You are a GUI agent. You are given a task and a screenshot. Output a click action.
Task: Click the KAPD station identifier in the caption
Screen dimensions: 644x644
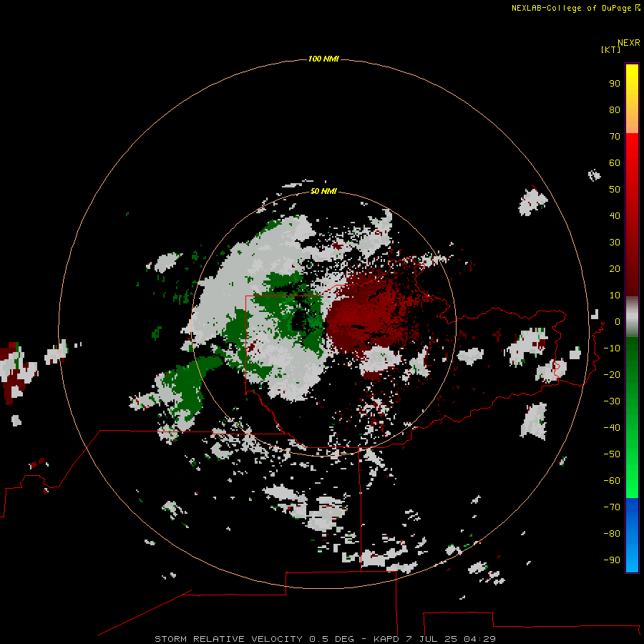coord(386,639)
